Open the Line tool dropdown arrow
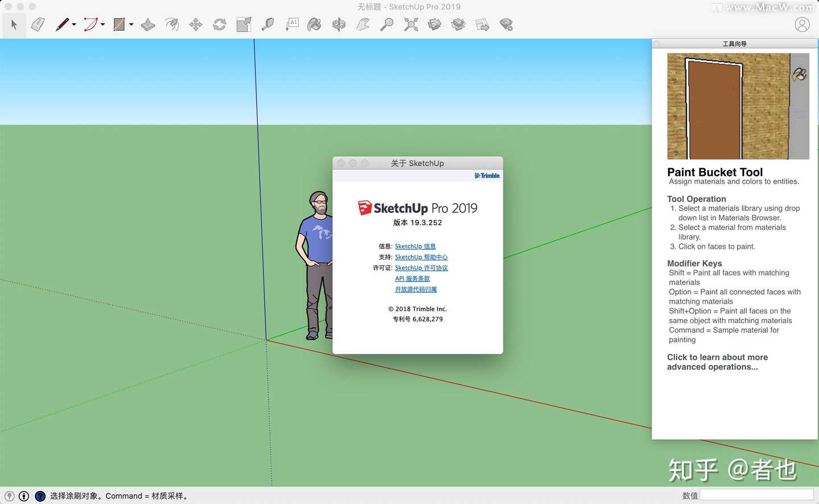The height and width of the screenshot is (504, 819). pyautogui.click(x=74, y=24)
